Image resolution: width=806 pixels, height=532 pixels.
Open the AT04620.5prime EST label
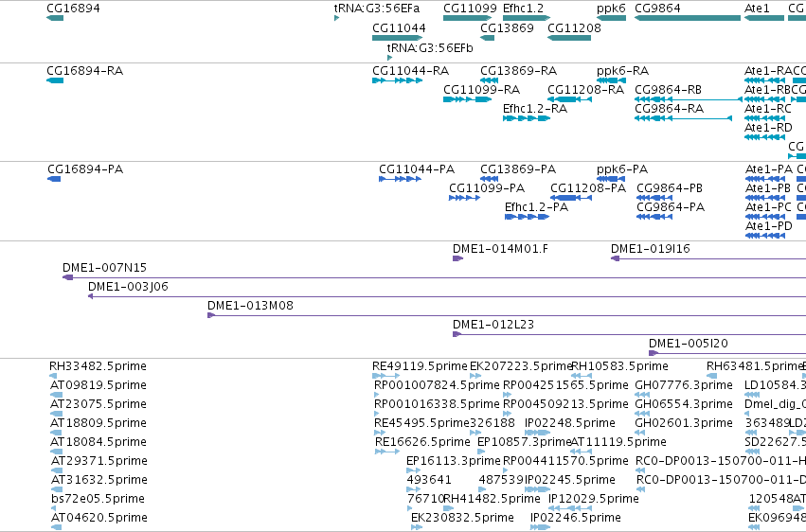pos(99,518)
